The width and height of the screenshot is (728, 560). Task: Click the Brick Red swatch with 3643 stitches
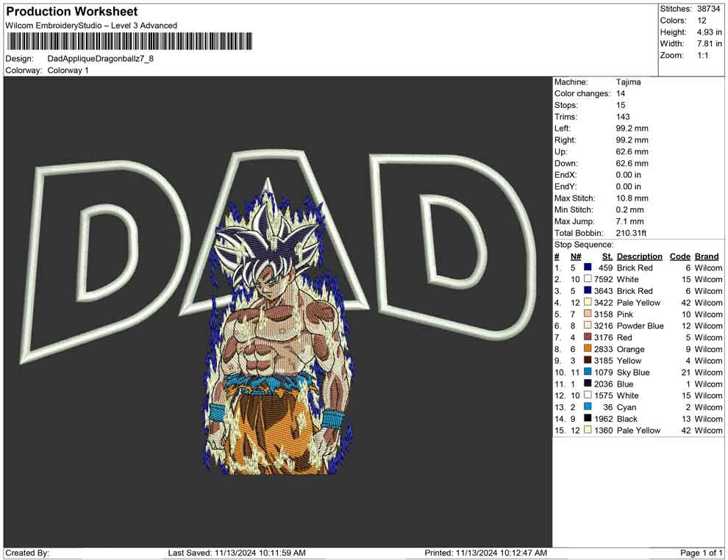pos(588,290)
